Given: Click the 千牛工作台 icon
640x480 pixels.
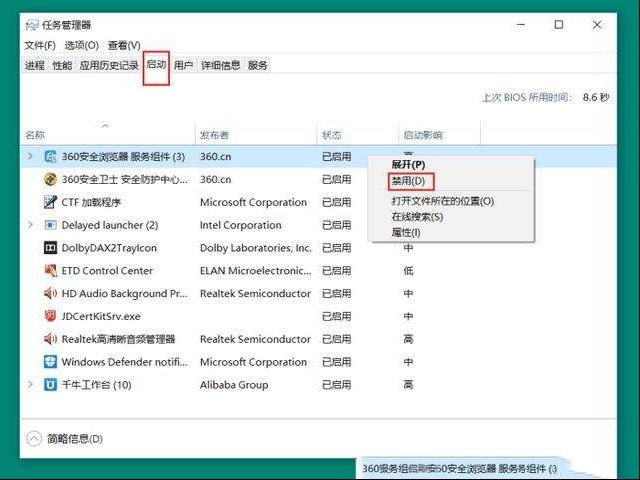Looking at the screenshot, I should [50, 385].
